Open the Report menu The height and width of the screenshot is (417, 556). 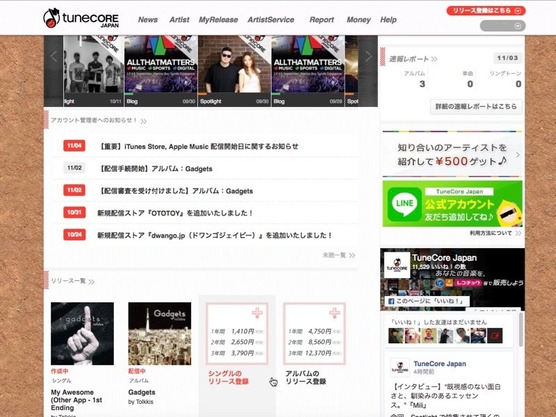click(x=322, y=20)
